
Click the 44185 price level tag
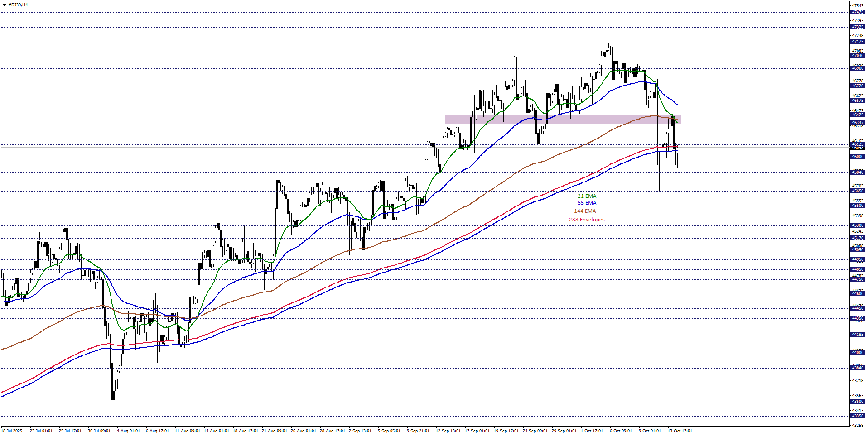[858, 335]
